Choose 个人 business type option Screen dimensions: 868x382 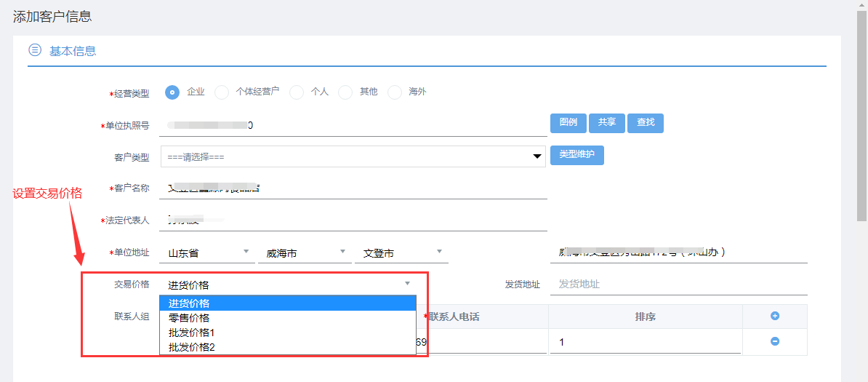[x=297, y=92]
